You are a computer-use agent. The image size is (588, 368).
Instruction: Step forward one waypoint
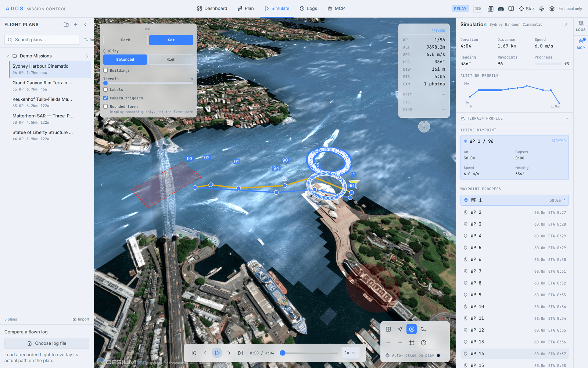(229, 353)
